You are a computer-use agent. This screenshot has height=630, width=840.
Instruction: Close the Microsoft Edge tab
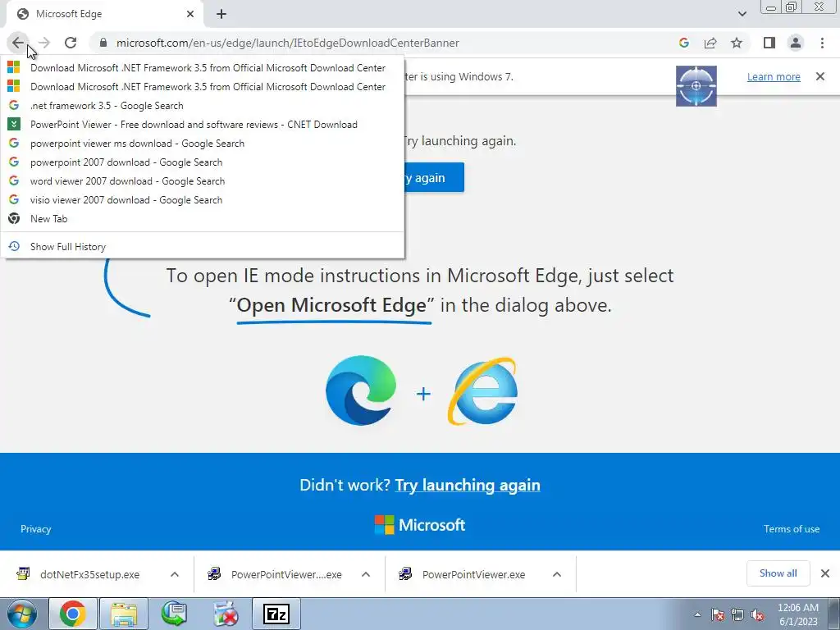coord(190,14)
